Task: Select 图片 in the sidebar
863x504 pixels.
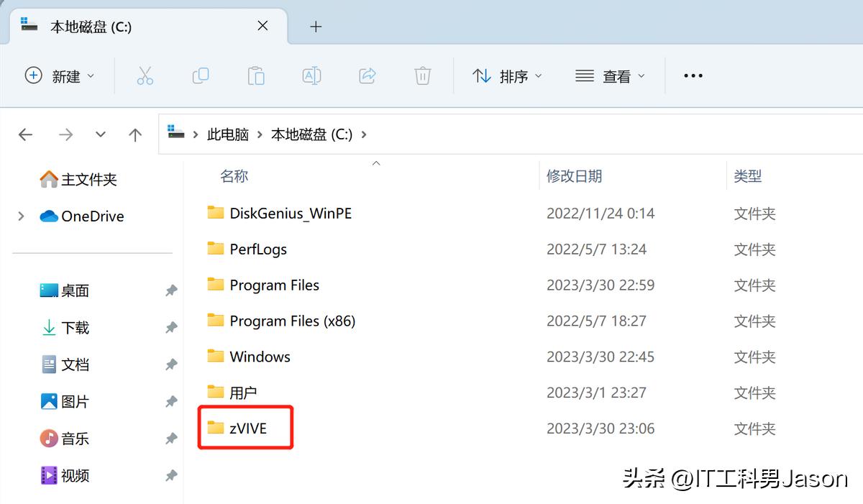Action: tap(76, 401)
